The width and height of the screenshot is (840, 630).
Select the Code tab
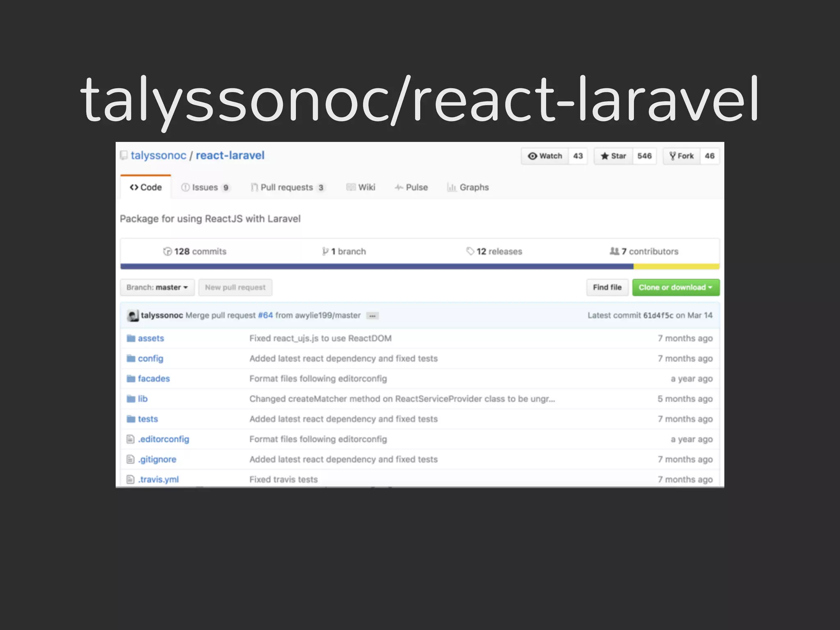point(146,187)
